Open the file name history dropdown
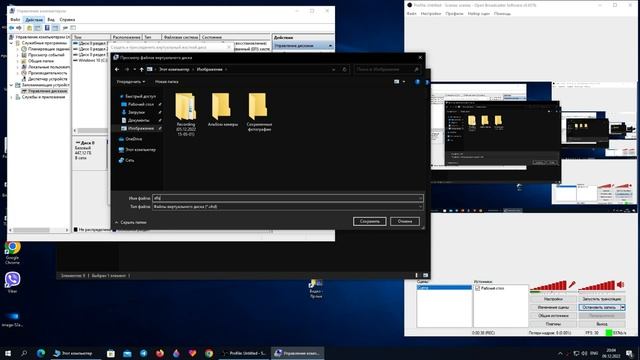Image resolution: width=640 pixels, height=360 pixels. [x=420, y=198]
